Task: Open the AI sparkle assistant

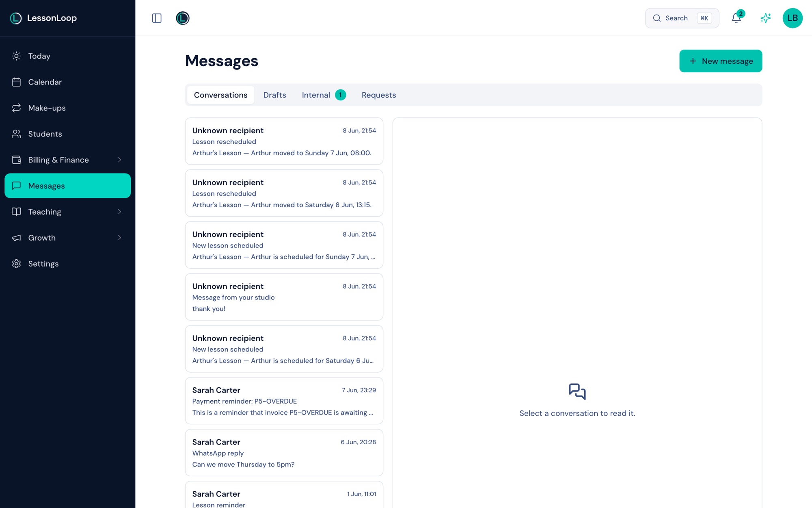Action: click(766, 18)
